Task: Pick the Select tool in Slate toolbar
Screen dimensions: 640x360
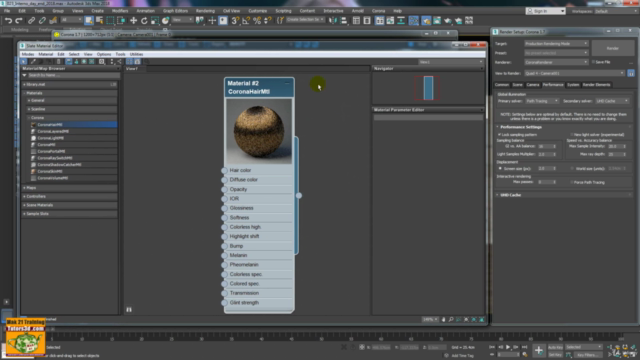Action: [x=24, y=62]
